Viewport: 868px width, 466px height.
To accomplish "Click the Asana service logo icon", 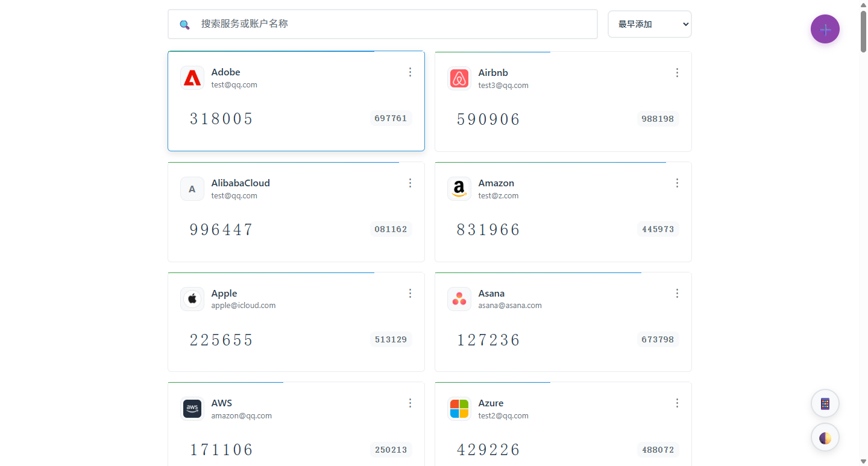I will 459,298.
